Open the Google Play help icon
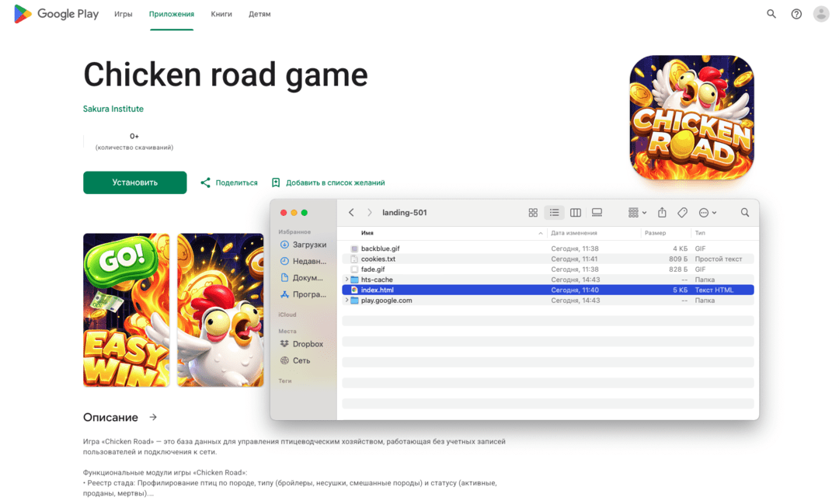This screenshot has height=504, width=839. (796, 14)
